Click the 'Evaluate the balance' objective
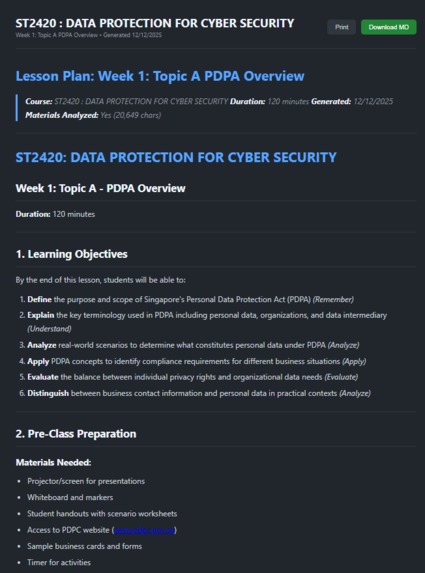This screenshot has height=573, width=425. 193,377
